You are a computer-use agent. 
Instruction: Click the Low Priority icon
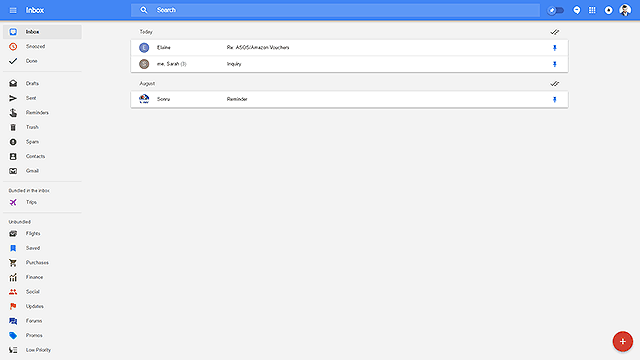13,350
